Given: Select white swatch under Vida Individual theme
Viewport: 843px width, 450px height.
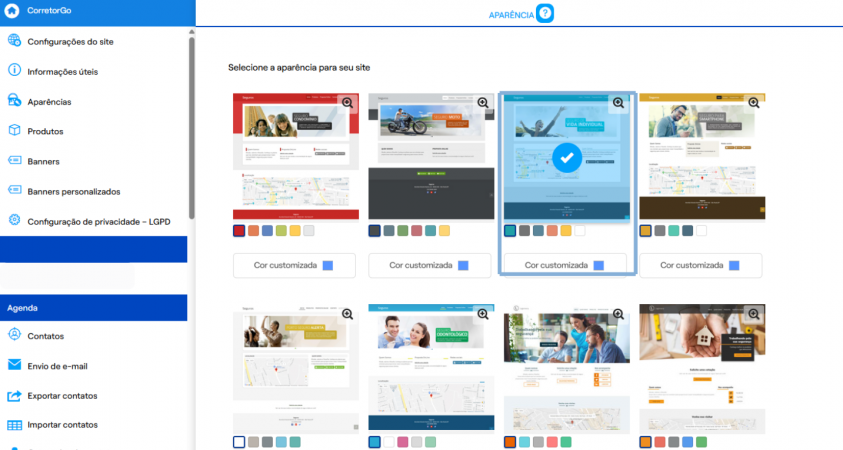Looking at the screenshot, I should [580, 231].
